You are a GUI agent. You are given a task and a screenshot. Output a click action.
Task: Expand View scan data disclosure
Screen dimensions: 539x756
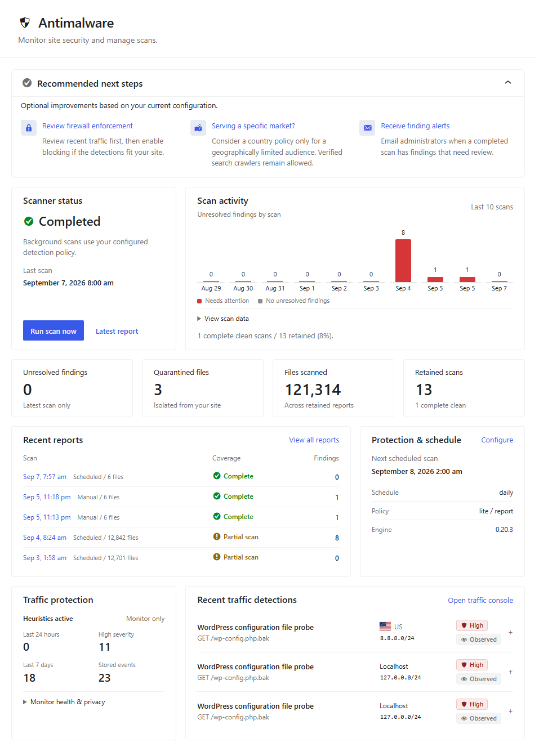[x=223, y=319]
